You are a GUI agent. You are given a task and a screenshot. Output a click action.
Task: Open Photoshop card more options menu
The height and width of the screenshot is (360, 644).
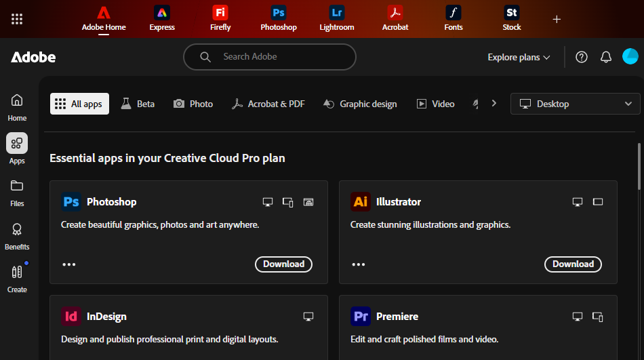click(x=69, y=264)
